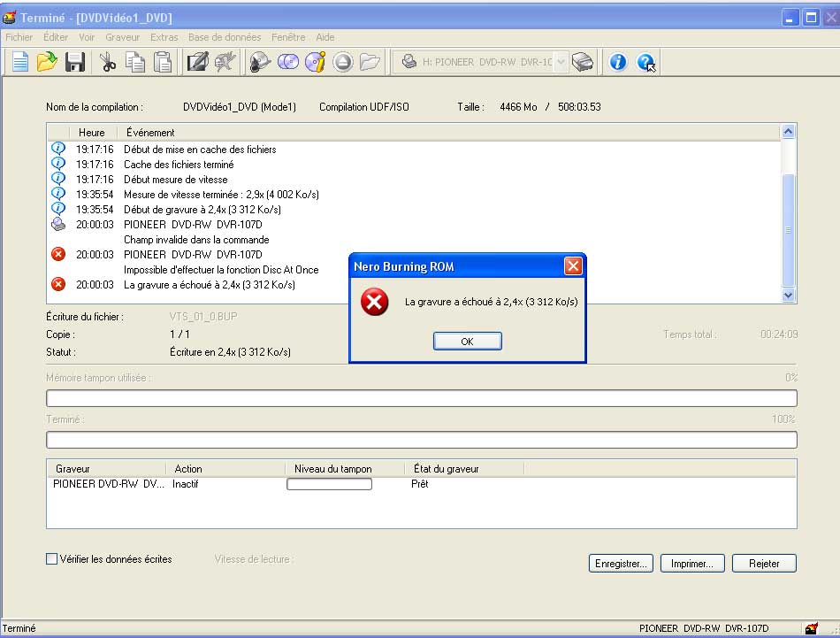Open the Graveur menu

(123, 37)
